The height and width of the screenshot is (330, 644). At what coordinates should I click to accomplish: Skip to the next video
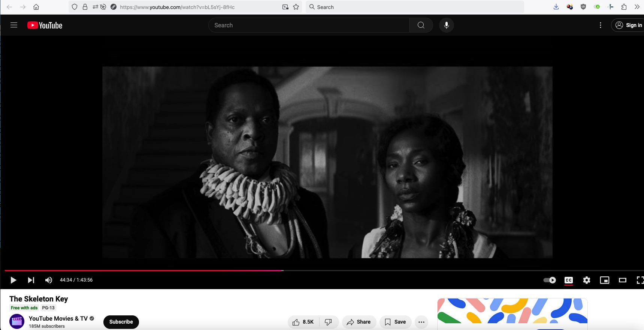[x=31, y=280]
